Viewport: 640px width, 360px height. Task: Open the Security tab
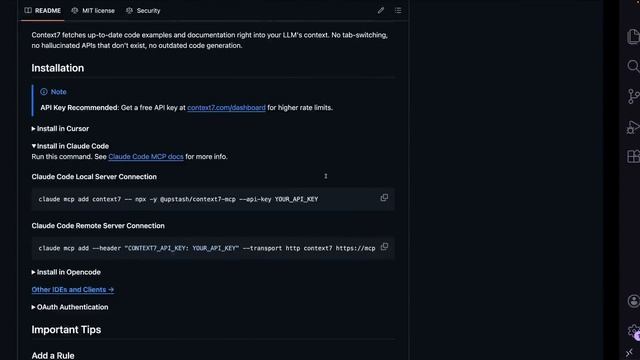coord(143,11)
